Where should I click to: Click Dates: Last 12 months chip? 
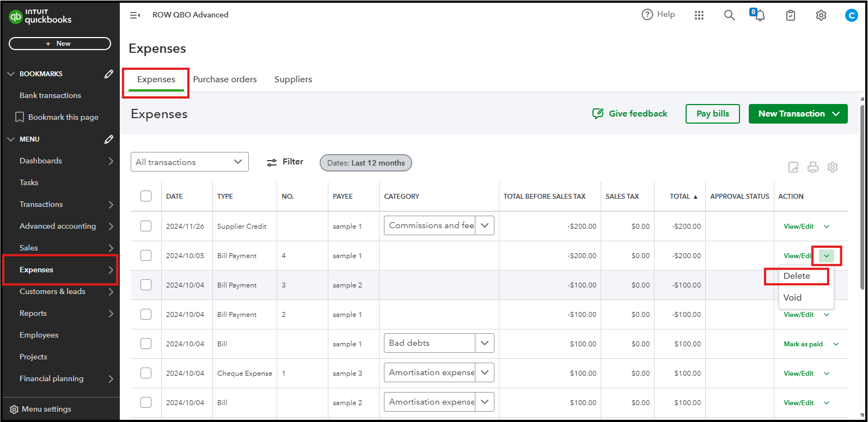366,163
